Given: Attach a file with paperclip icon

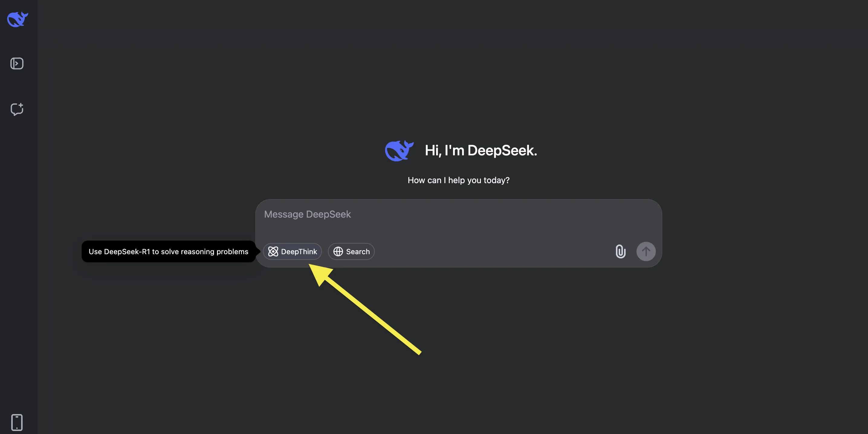Looking at the screenshot, I should pyautogui.click(x=620, y=251).
